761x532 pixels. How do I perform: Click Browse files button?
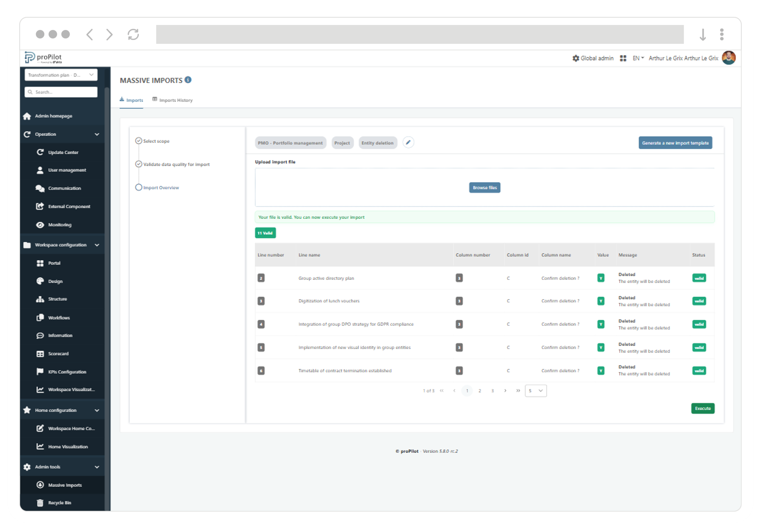[485, 187]
